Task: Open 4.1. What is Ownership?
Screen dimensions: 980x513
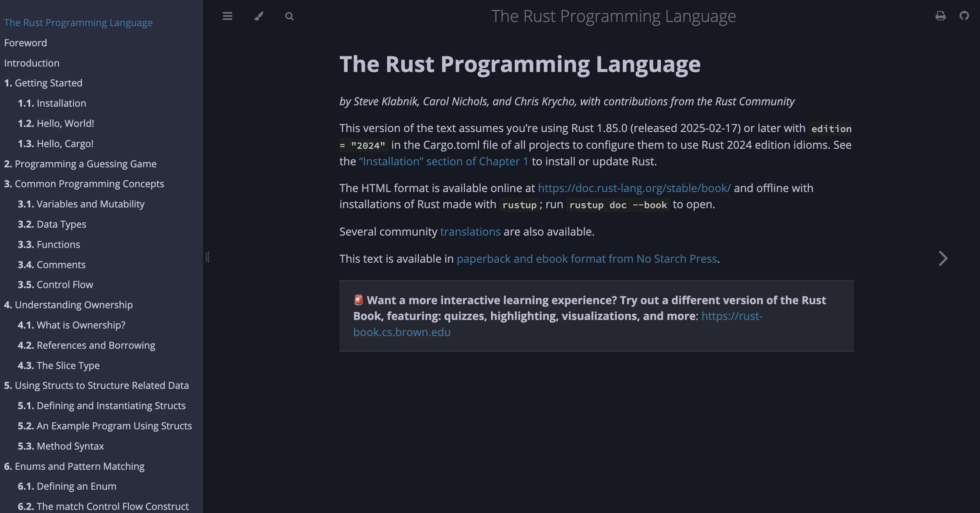Action: [x=72, y=325]
